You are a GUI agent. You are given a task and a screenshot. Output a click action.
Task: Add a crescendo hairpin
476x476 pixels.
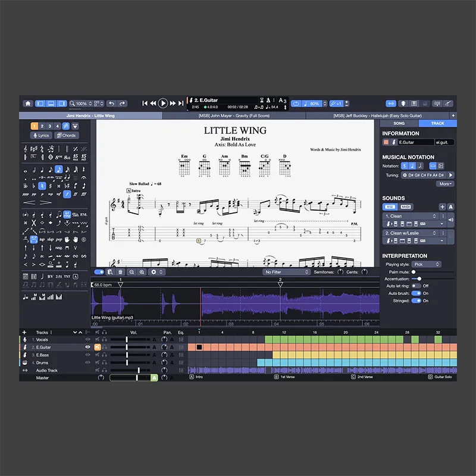(29, 202)
